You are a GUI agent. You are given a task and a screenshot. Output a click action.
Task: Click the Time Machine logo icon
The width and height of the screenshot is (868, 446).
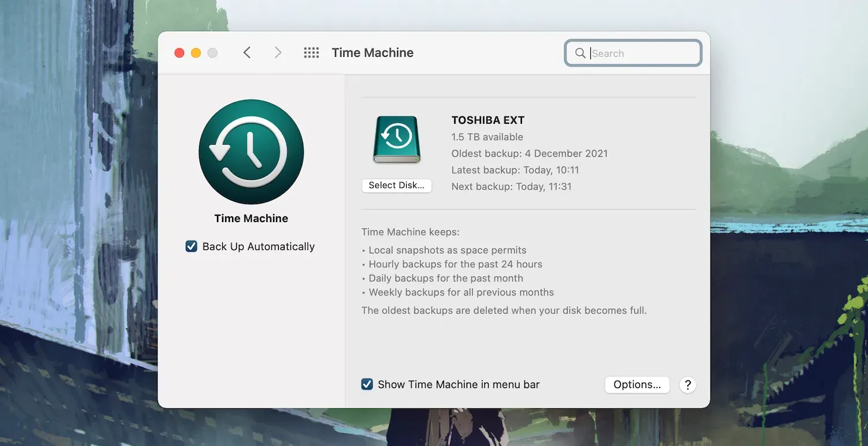point(251,152)
